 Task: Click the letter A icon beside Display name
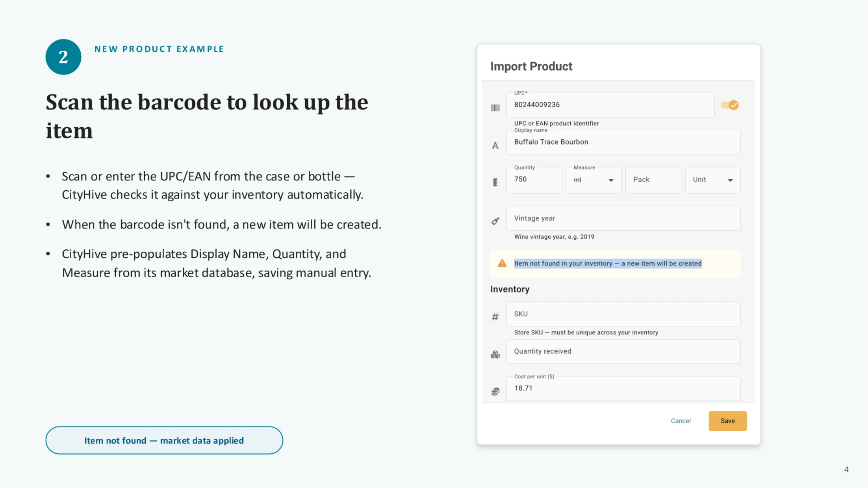pos(495,145)
